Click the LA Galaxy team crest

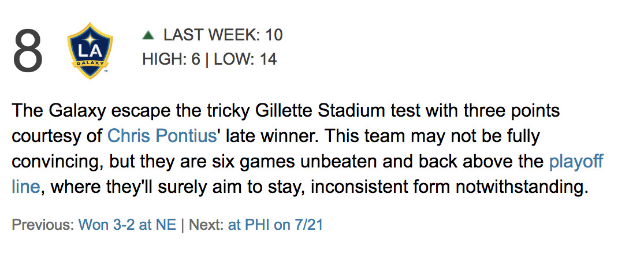coord(90,50)
